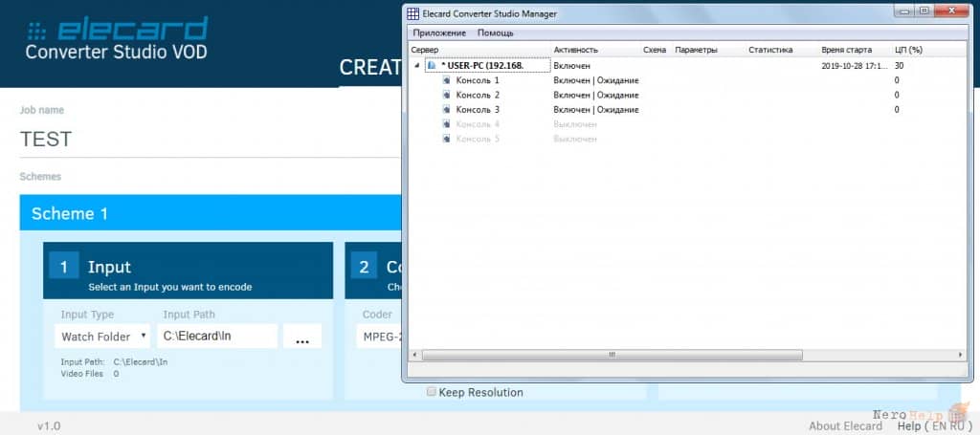Image resolution: width=980 pixels, height=435 pixels.
Task: Click the Elecard logo in the web page
Action: point(117,38)
